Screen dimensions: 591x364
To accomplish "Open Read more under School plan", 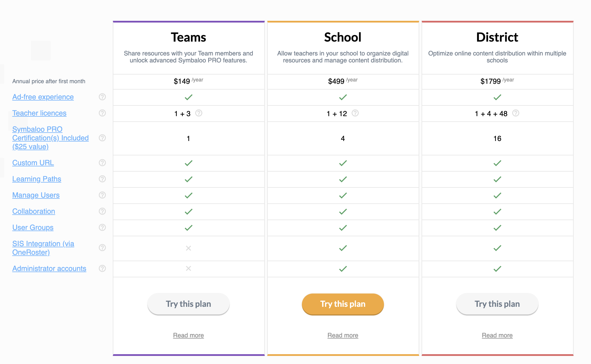I will click(x=343, y=335).
